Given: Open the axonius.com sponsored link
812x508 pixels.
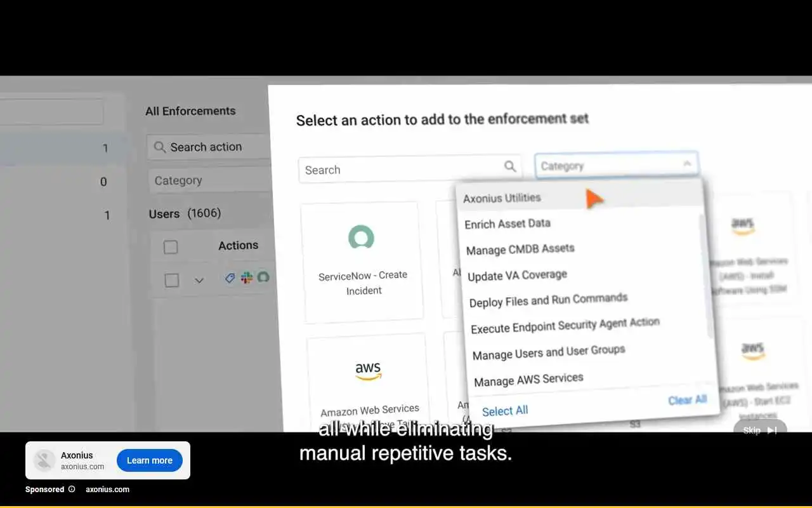Looking at the screenshot, I should 107,489.
